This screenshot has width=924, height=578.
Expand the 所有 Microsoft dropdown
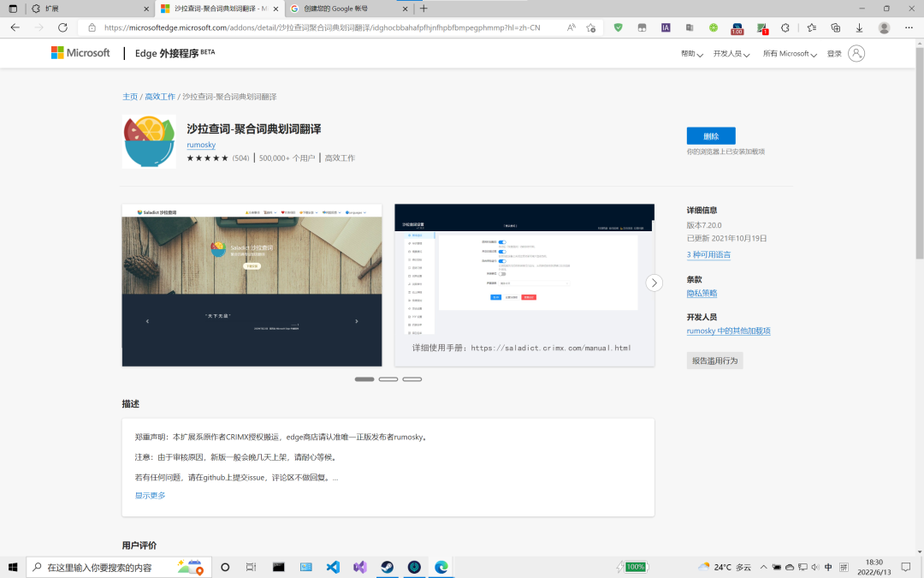click(790, 54)
